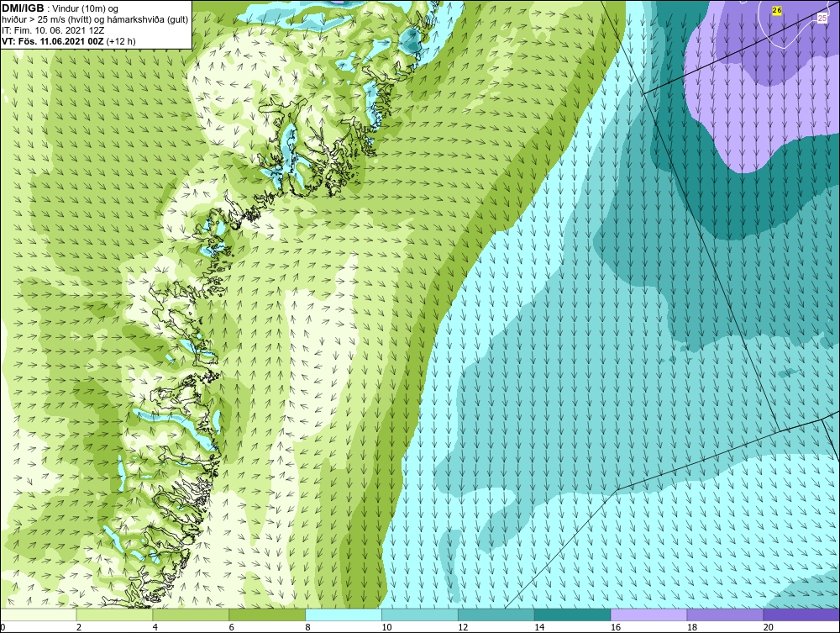Click the legend scale value 6
Screen dimensions: 840x633
tap(232, 628)
